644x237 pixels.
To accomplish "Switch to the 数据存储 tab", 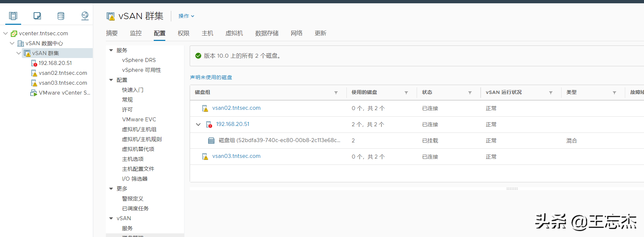I will click(x=267, y=33).
